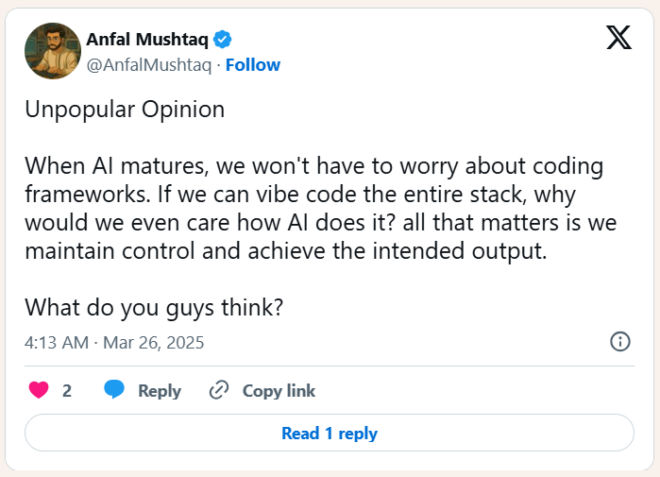Click the copy link chain icon
Screen dimensions: 660x477
point(218,391)
